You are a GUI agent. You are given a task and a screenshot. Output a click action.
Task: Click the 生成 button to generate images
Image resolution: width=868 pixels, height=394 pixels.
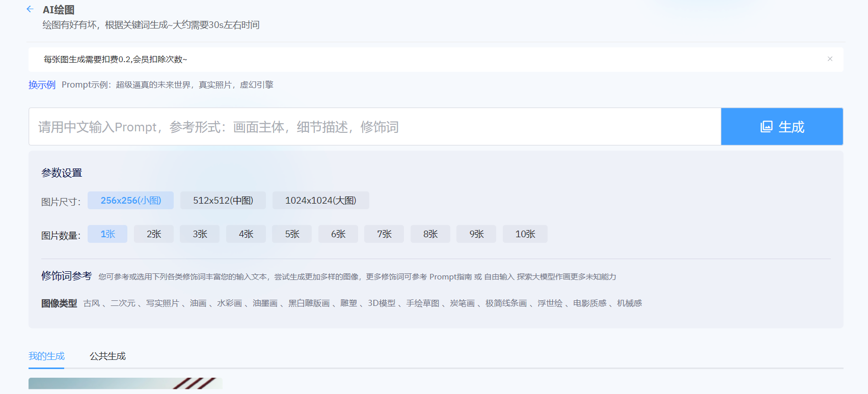click(781, 127)
